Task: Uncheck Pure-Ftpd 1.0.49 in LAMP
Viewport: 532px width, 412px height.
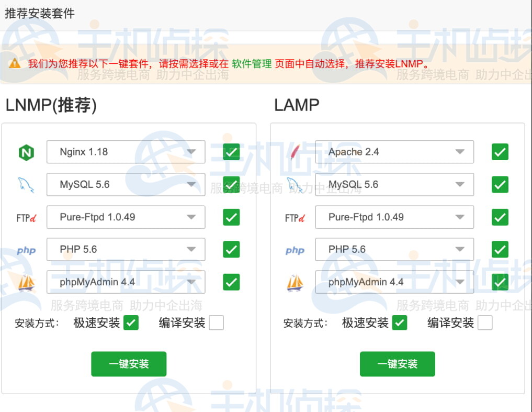Action: click(500, 217)
